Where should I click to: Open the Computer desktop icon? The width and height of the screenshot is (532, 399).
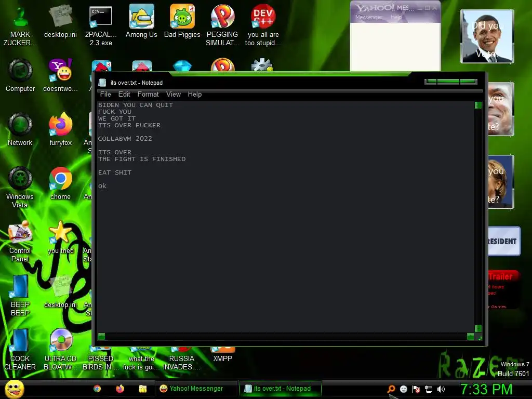coord(20,76)
